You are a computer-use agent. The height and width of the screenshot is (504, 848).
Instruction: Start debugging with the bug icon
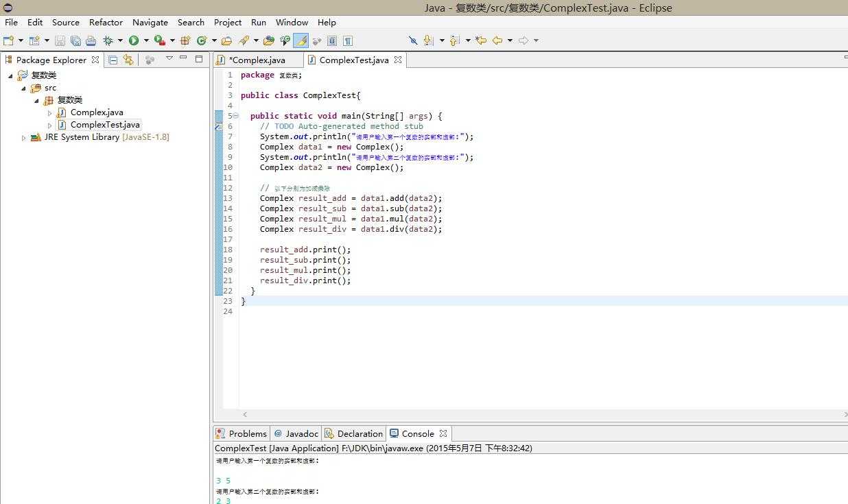click(108, 40)
